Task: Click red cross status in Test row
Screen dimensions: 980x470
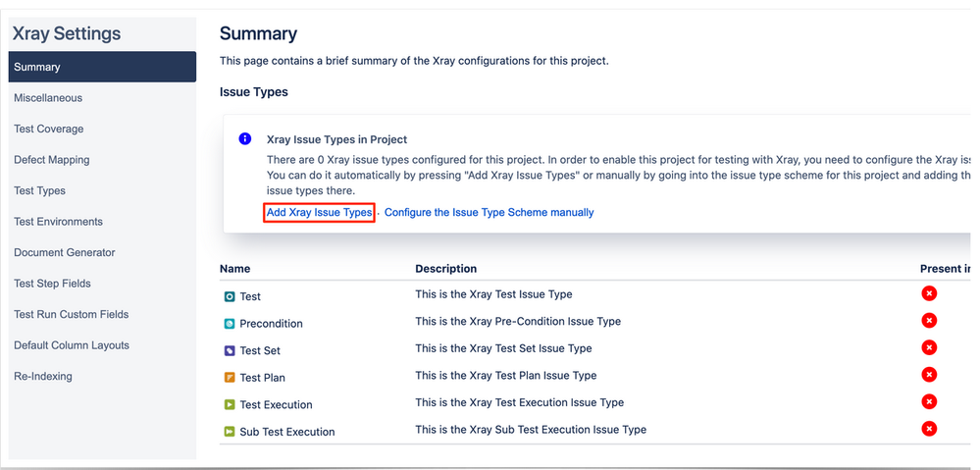Action: [x=929, y=293]
